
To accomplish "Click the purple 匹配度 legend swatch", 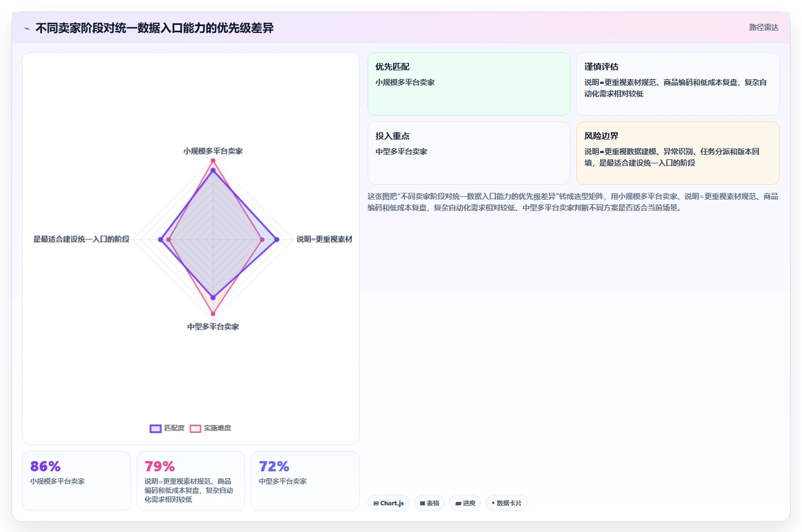I will click(155, 428).
